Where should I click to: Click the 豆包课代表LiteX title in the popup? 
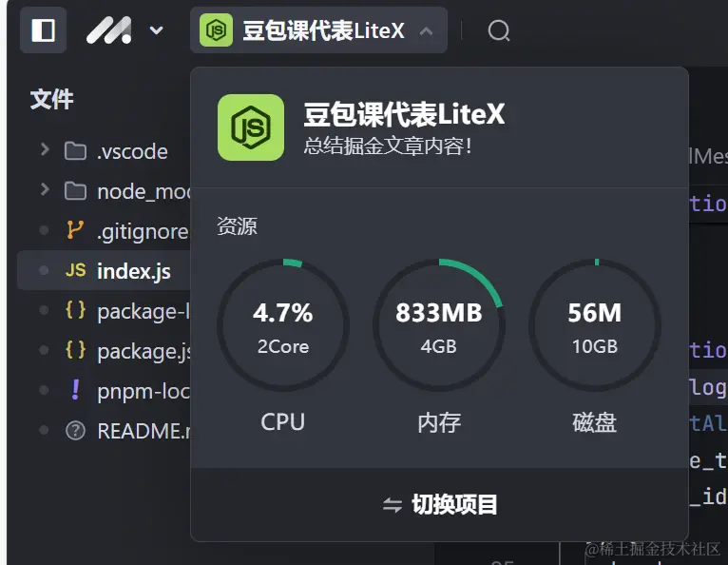click(x=404, y=114)
